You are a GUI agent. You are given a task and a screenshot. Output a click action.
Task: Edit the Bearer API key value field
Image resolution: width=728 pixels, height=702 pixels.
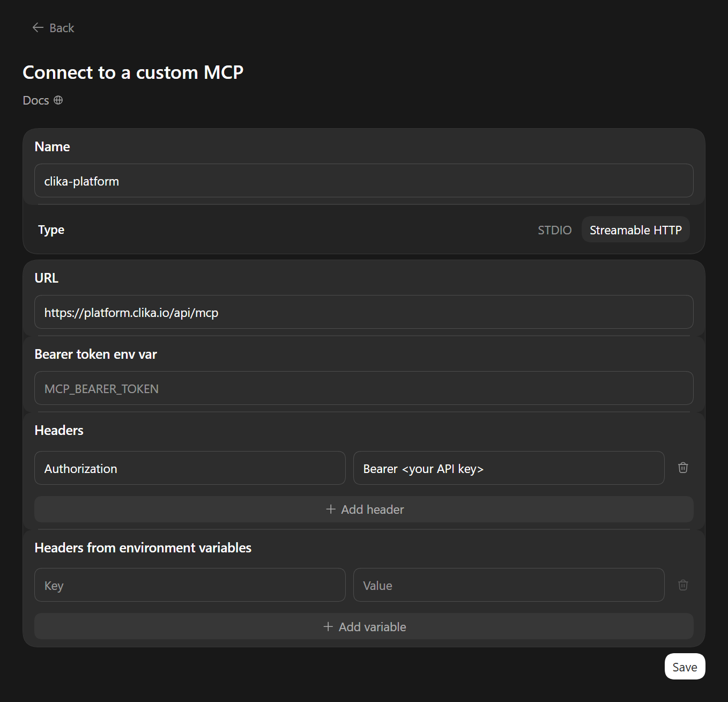tap(509, 468)
